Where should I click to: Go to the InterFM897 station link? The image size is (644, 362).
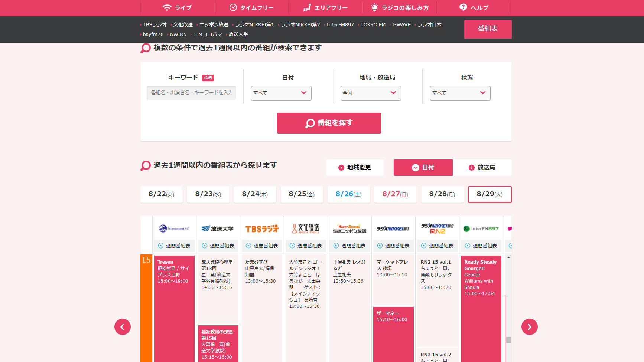pyautogui.click(x=340, y=24)
